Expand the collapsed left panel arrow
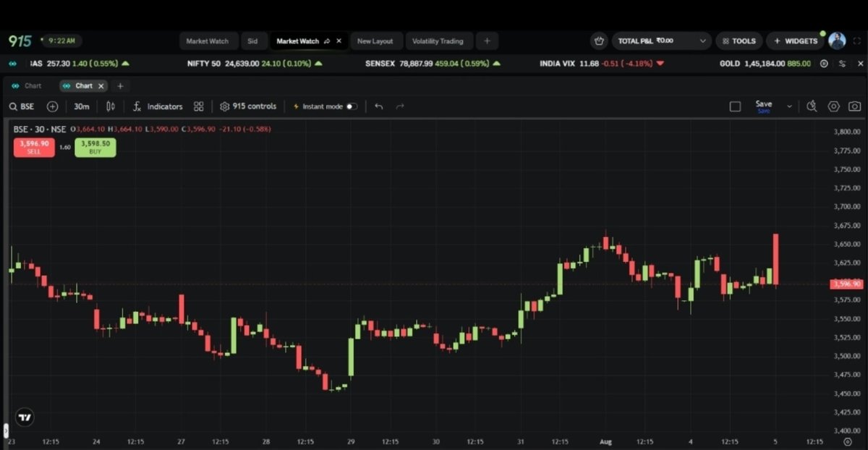The image size is (868, 450). tap(6, 430)
